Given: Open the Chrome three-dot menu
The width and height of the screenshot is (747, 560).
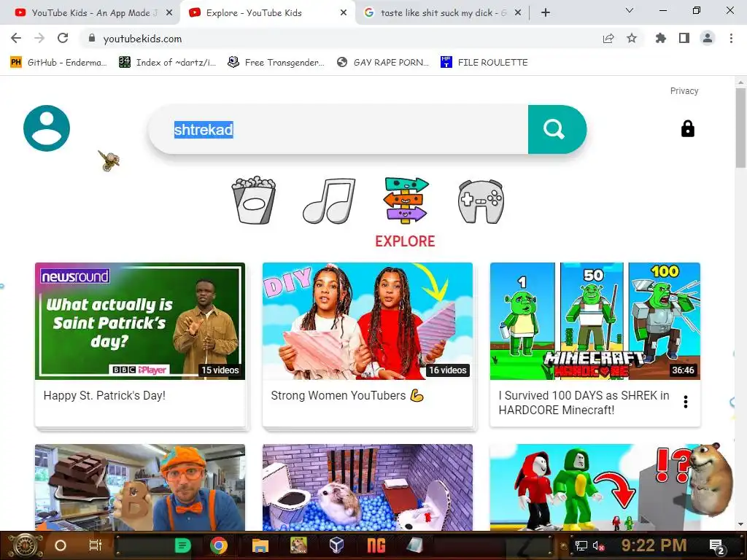Looking at the screenshot, I should click(731, 38).
